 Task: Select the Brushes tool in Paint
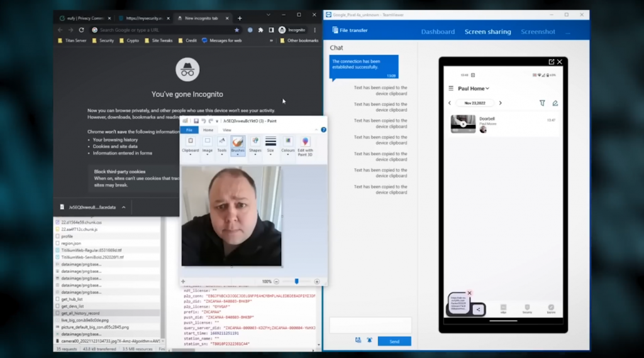pyautogui.click(x=238, y=146)
